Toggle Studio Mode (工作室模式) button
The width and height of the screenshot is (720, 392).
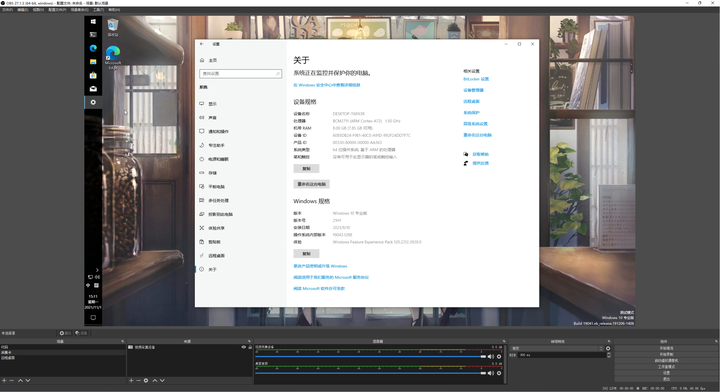pos(666,367)
